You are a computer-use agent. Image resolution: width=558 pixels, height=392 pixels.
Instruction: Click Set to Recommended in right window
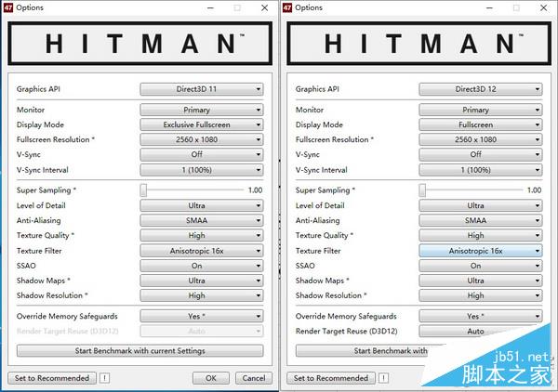(x=331, y=378)
